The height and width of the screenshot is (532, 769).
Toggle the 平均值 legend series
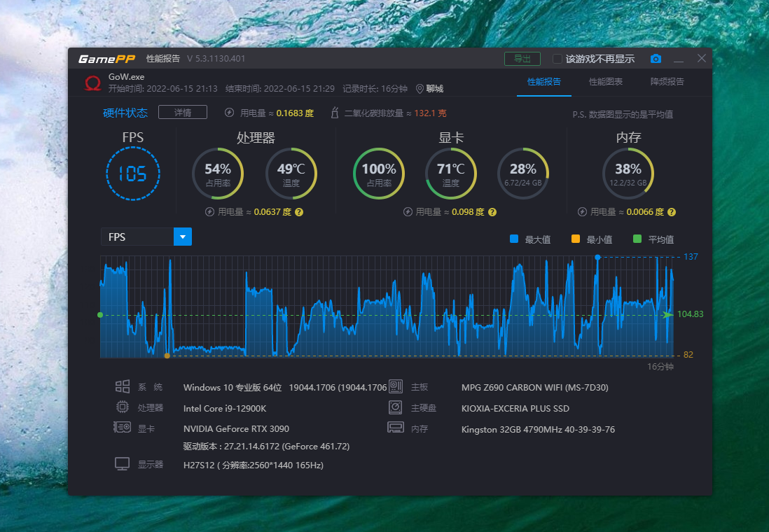pyautogui.click(x=653, y=239)
